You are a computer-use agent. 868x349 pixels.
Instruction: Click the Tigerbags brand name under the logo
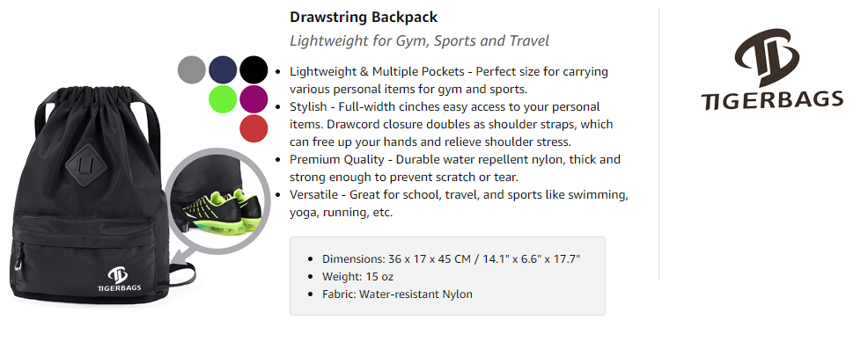(772, 100)
